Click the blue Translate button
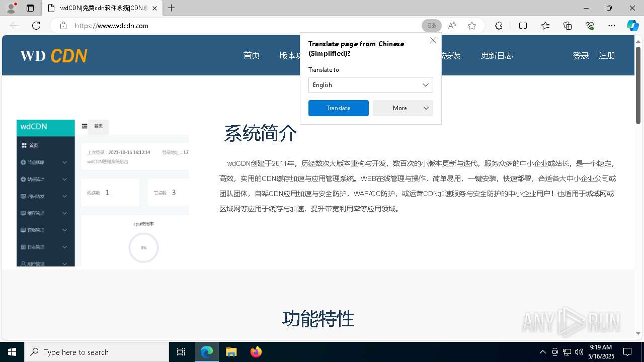 tap(338, 108)
